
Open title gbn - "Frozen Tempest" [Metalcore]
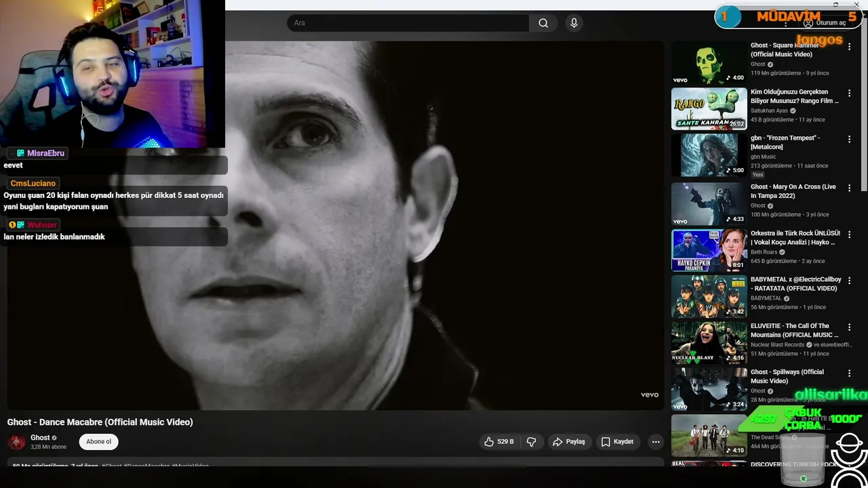(785, 142)
